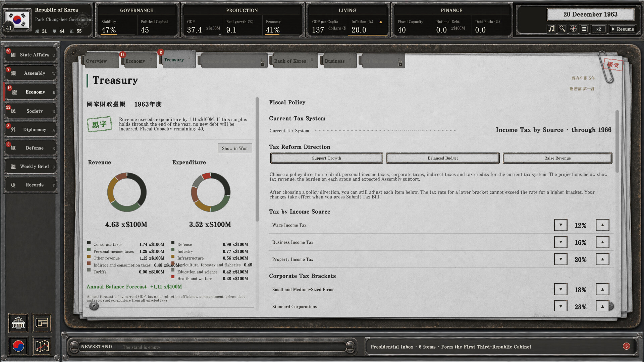Viewport: 644px width, 362px height.
Task: Select Support Growth tax direction
Action: [326, 158]
